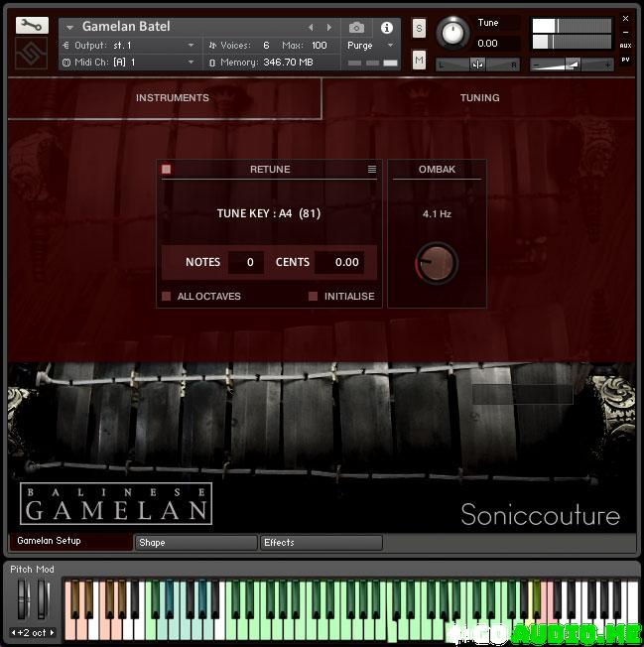Open the Output st.1 dropdown
Screen dimensions: 644x647
[129, 45]
